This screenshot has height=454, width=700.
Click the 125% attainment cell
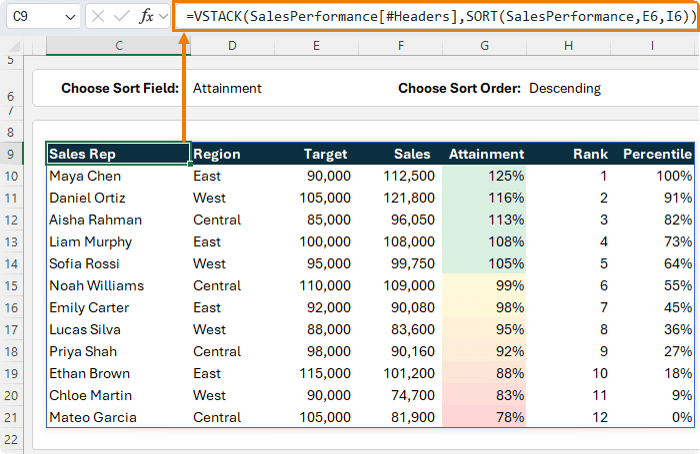tap(484, 176)
